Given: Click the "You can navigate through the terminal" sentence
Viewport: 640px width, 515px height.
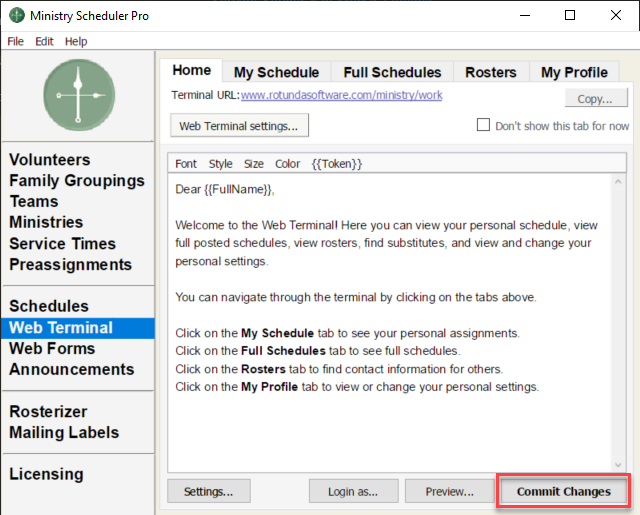Looking at the screenshot, I should [356, 297].
